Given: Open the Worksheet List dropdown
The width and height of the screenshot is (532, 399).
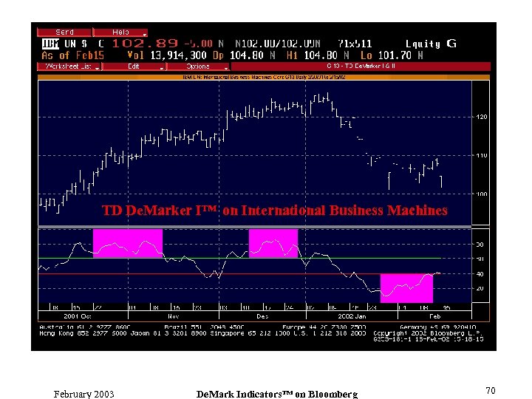Looking at the screenshot, I should click(x=69, y=66).
